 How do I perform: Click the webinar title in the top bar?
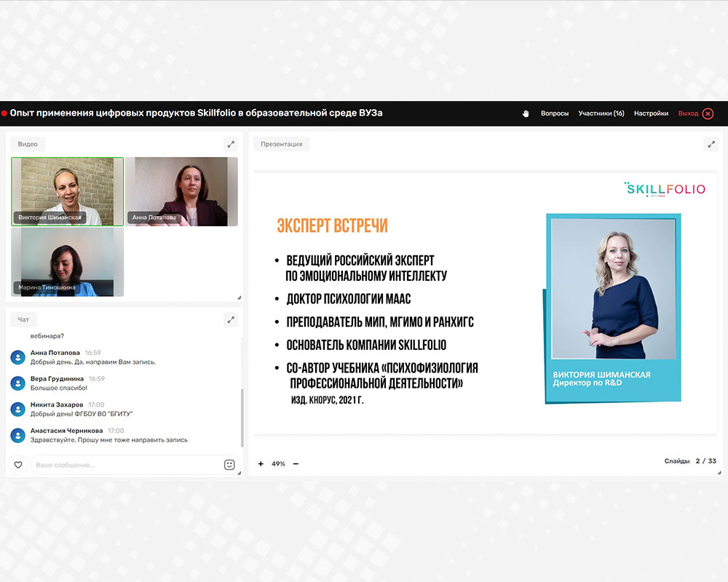(197, 113)
